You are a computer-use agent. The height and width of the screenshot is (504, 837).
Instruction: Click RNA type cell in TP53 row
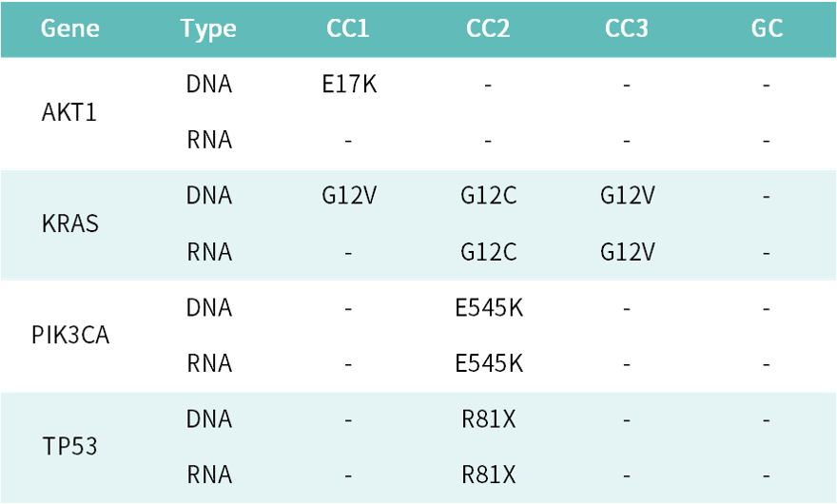(208, 475)
